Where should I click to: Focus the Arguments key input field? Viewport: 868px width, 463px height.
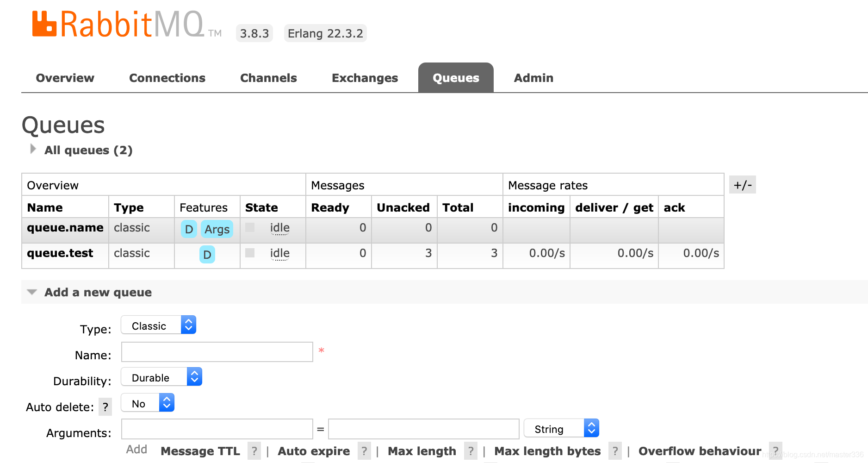[217, 429]
